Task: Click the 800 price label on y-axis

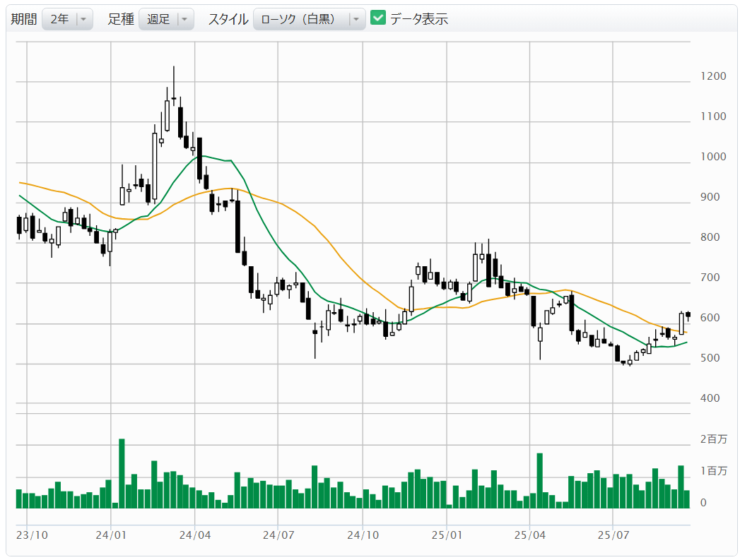Action: 710,237
